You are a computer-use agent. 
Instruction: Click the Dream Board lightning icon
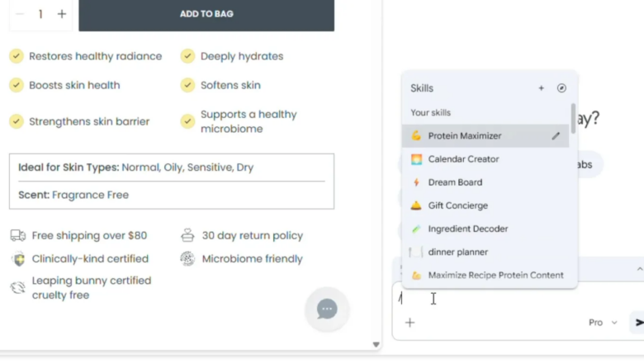click(x=416, y=182)
